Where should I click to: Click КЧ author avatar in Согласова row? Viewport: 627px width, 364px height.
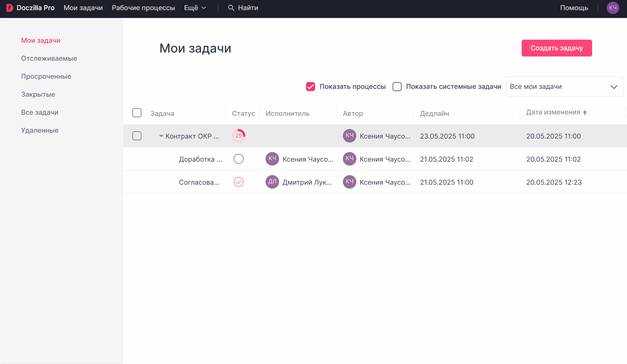point(350,182)
